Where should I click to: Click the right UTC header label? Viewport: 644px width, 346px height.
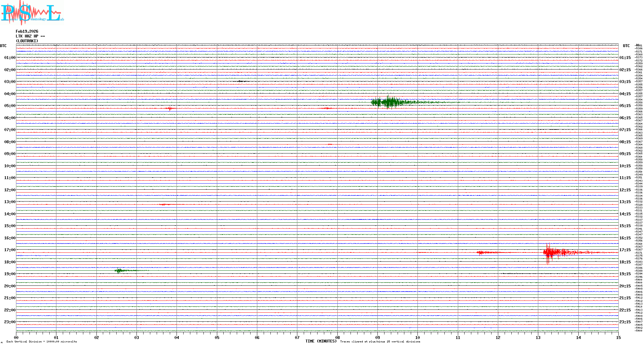click(x=626, y=46)
